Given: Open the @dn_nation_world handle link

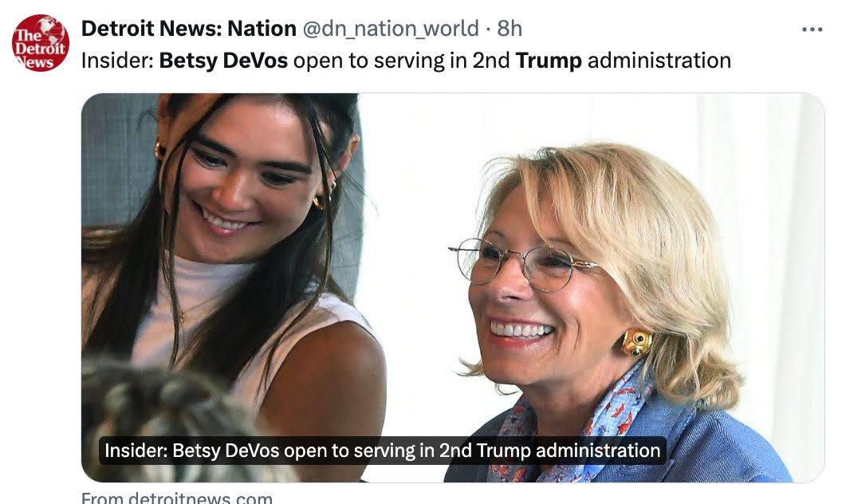Looking at the screenshot, I should point(389,29).
